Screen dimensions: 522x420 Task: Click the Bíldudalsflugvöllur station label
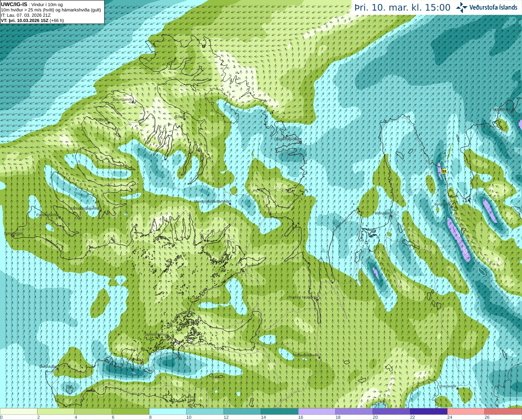click(85, 208)
